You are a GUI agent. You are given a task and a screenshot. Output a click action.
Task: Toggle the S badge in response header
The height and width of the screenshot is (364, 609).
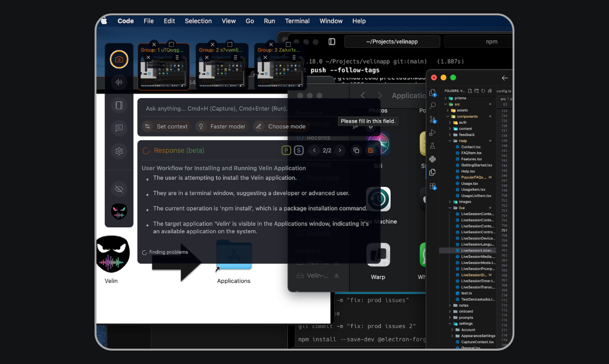[299, 150]
